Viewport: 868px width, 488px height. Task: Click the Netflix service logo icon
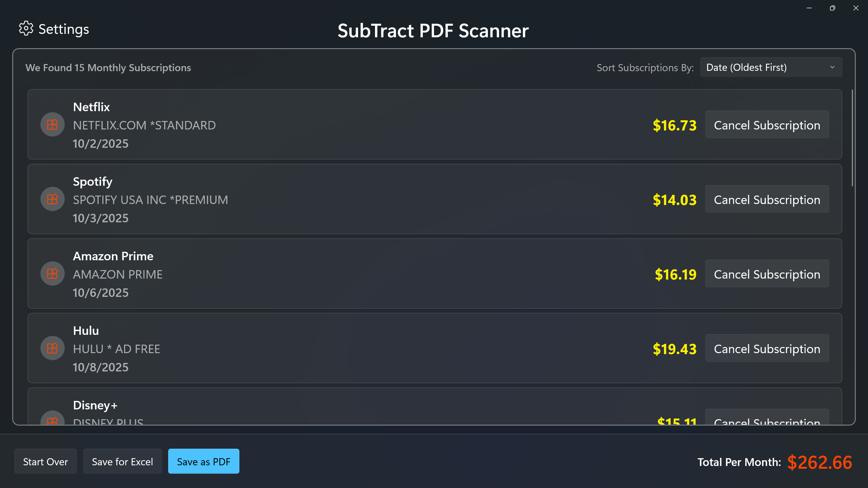(52, 124)
